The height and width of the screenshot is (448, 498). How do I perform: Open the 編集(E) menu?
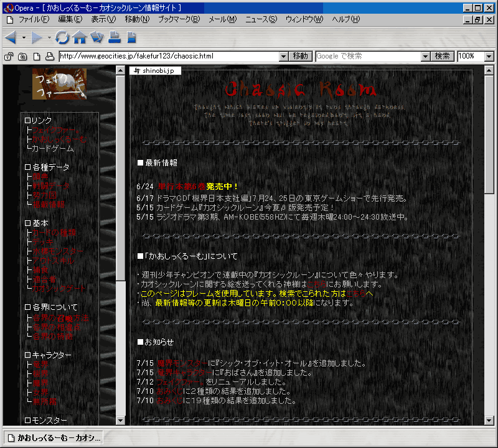click(70, 20)
